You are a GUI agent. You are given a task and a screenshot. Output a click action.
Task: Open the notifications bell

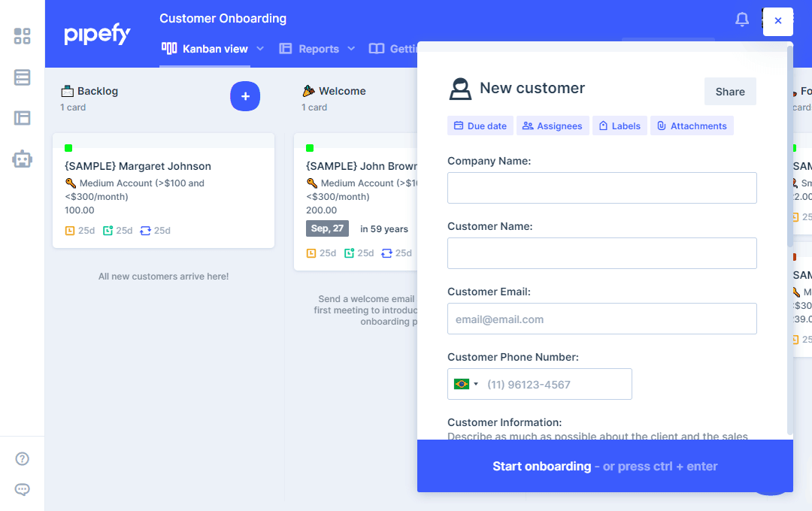(742, 20)
